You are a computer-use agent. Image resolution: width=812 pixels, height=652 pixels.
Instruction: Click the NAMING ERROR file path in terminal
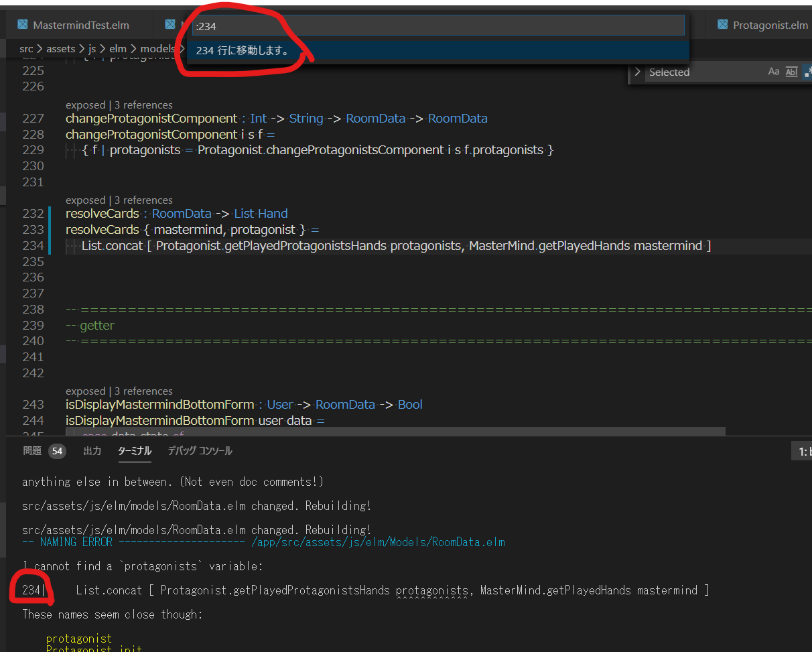tap(379, 542)
